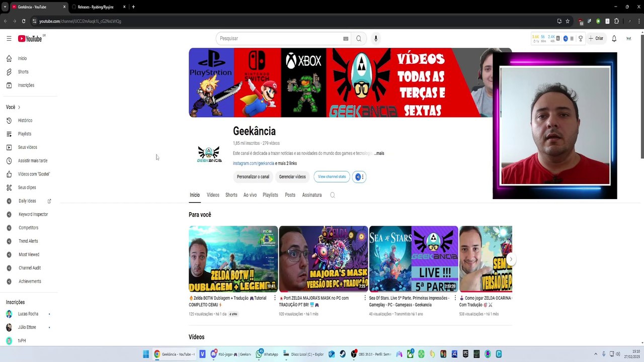Screen dimensions: 644x362
Task: Open options for Port ZELDA MAJORA'S MASK video
Action: tap(365, 298)
